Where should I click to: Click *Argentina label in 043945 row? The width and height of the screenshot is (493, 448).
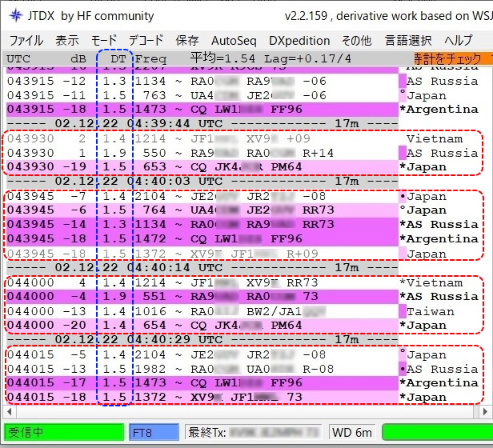[x=439, y=239]
